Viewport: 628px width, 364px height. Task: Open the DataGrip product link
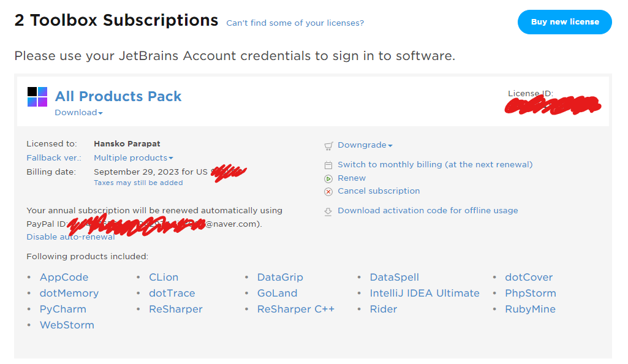280,277
